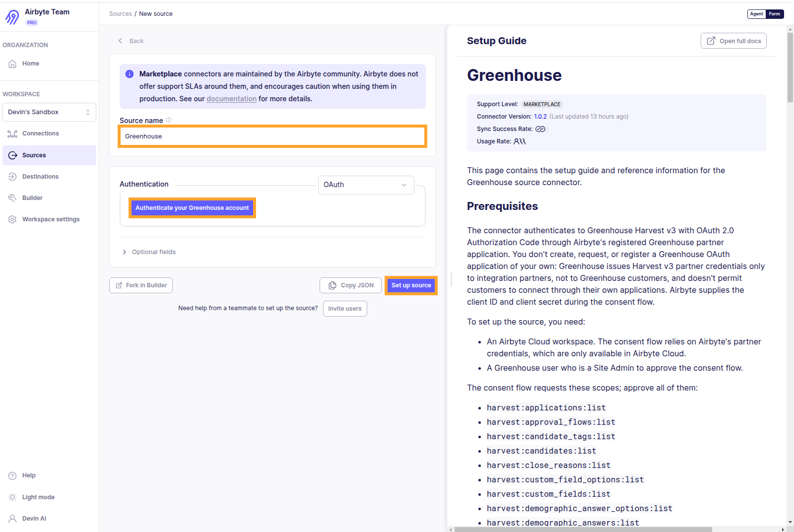Click the harvest:applications:list scope text
Image resolution: width=794 pixels, height=532 pixels.
pos(546,408)
